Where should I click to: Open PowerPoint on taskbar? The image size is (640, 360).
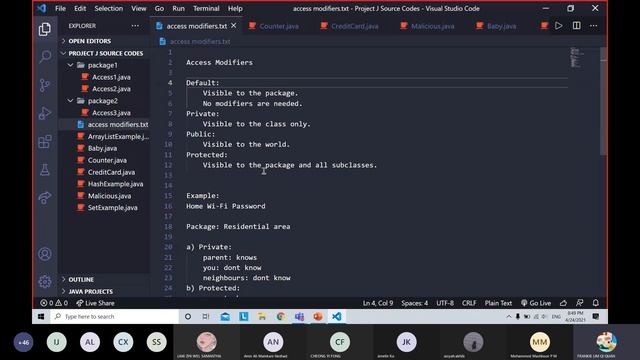pyautogui.click(x=318, y=316)
